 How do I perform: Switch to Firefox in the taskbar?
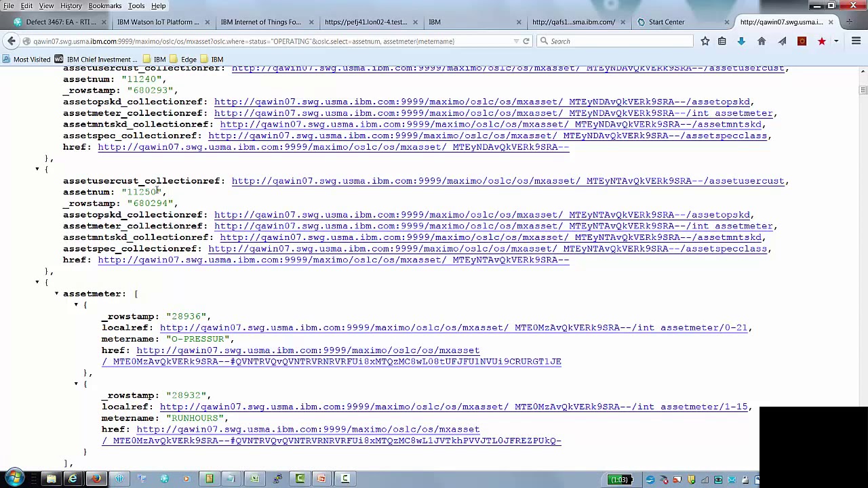(96, 479)
